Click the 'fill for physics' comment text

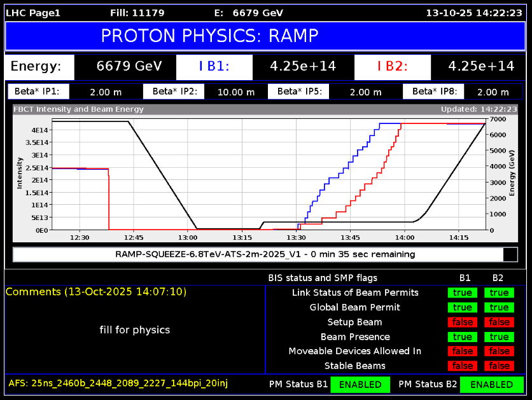pos(134,329)
